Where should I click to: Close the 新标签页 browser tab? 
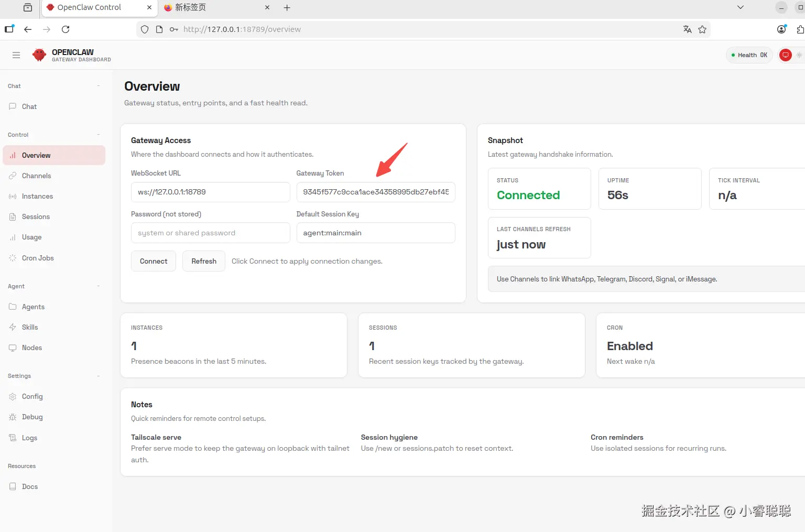(267, 7)
